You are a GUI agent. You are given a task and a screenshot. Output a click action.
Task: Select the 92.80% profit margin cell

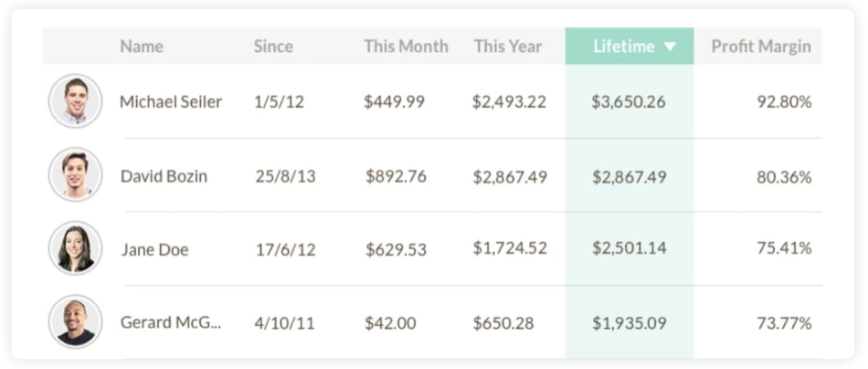(784, 102)
